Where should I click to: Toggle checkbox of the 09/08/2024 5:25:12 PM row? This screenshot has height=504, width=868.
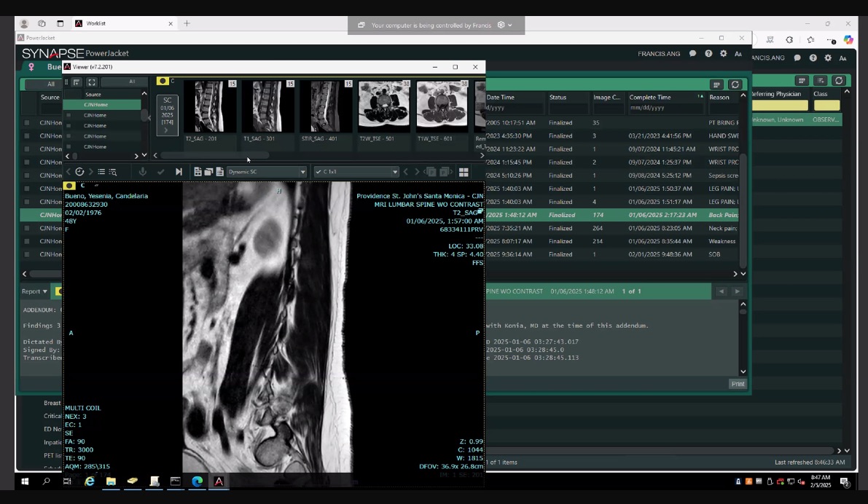pos(26,176)
